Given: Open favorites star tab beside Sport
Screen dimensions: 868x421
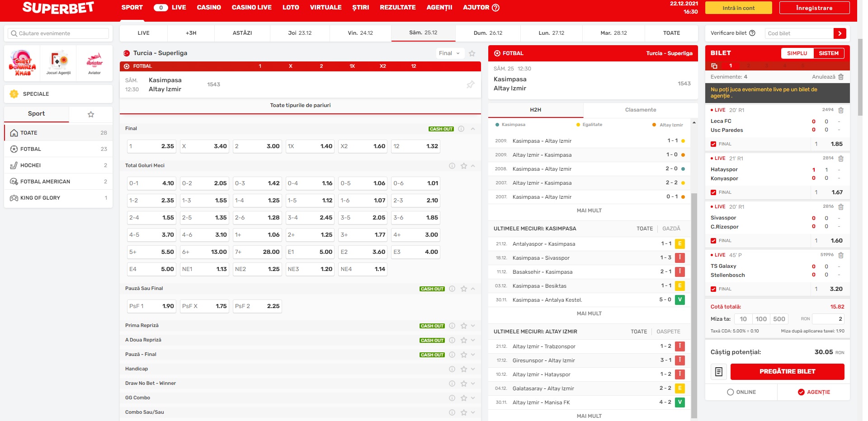Looking at the screenshot, I should click(x=91, y=114).
